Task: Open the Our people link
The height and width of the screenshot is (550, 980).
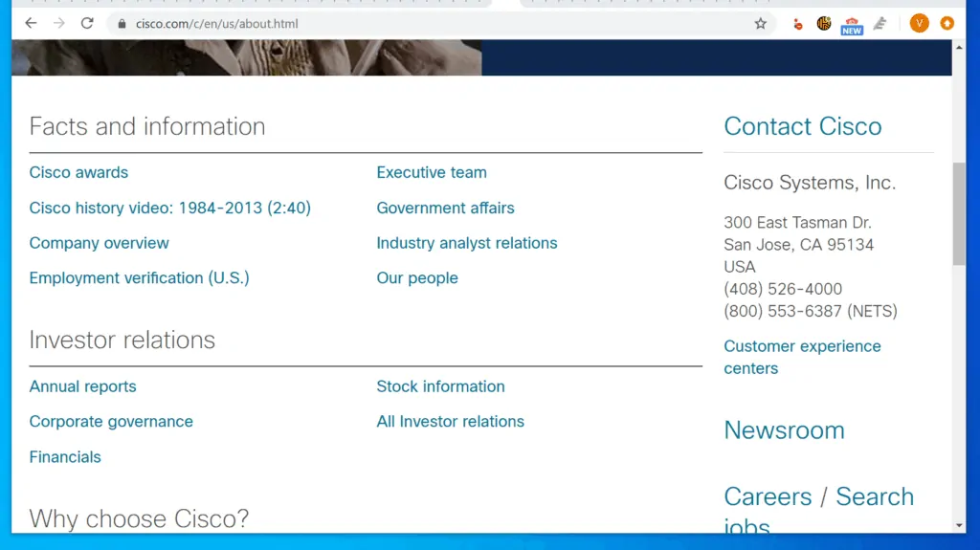Action: (x=417, y=277)
